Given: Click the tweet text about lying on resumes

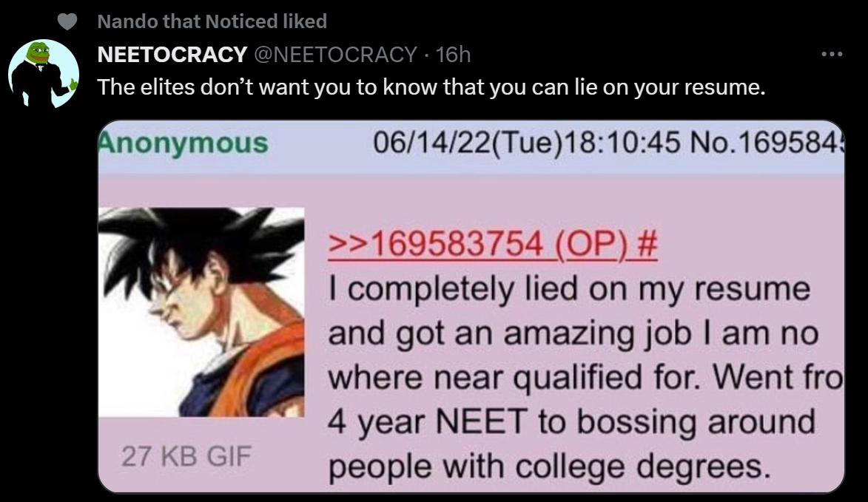Looking at the screenshot, I should pos(431,87).
